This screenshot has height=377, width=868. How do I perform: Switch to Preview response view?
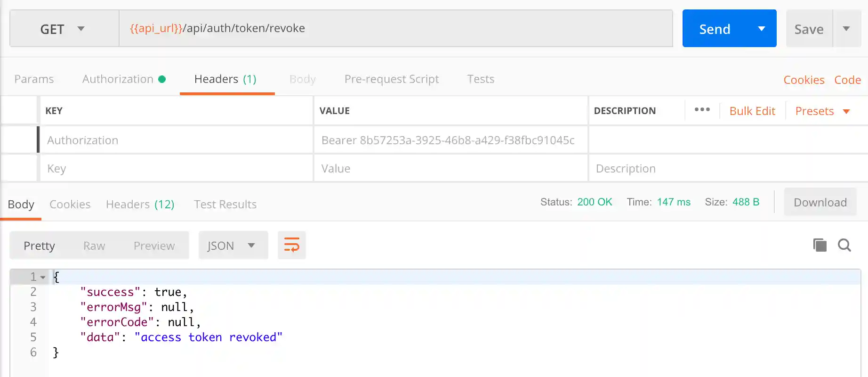coord(154,246)
